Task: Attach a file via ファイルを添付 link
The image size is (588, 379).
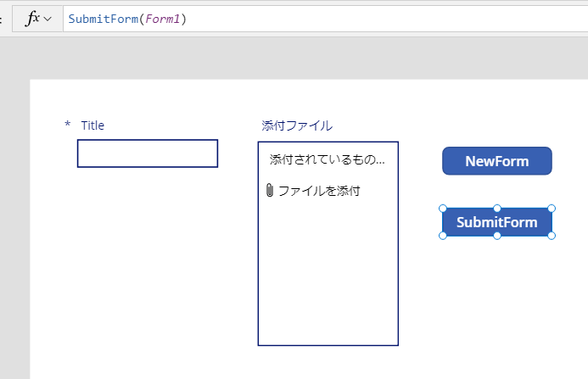Action: pyautogui.click(x=319, y=191)
